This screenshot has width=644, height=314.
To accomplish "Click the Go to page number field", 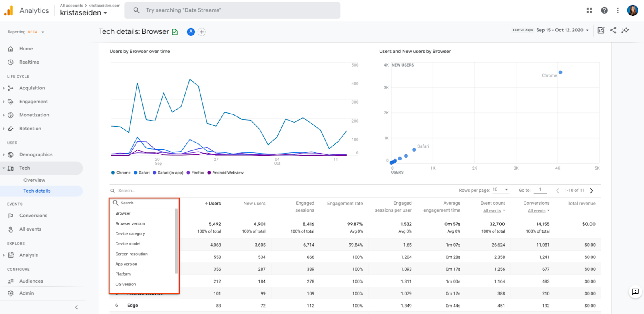I will click(540, 190).
